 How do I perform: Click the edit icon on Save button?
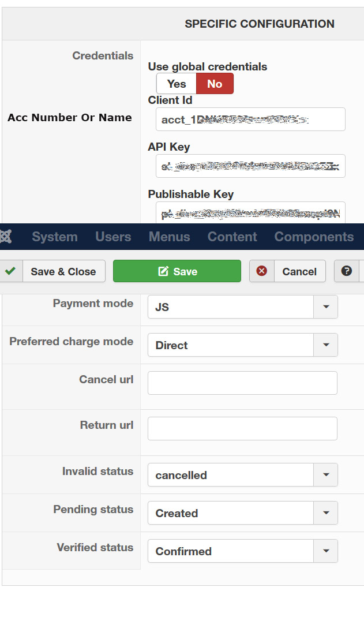coord(163,271)
